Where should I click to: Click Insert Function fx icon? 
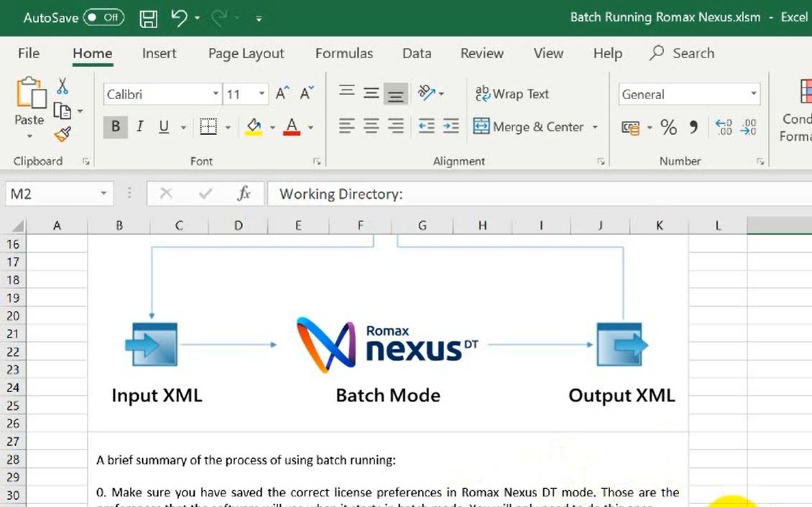click(x=243, y=194)
